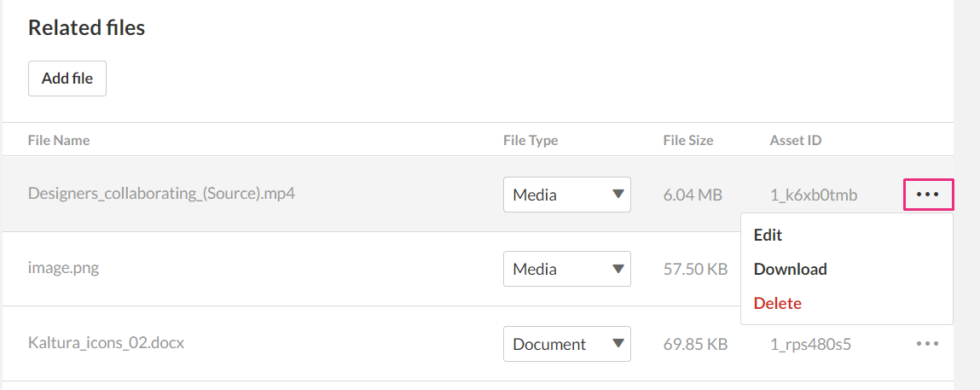Viewport: 980px width, 390px height.
Task: Click the Kaltura_icons_02.docx file name
Action: tap(107, 343)
